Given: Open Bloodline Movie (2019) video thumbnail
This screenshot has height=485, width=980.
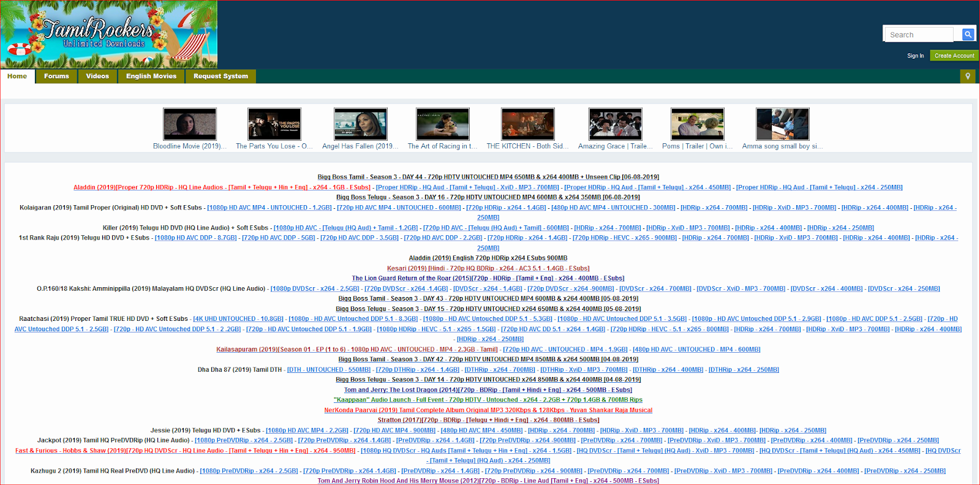Looking at the screenshot, I should click(190, 124).
